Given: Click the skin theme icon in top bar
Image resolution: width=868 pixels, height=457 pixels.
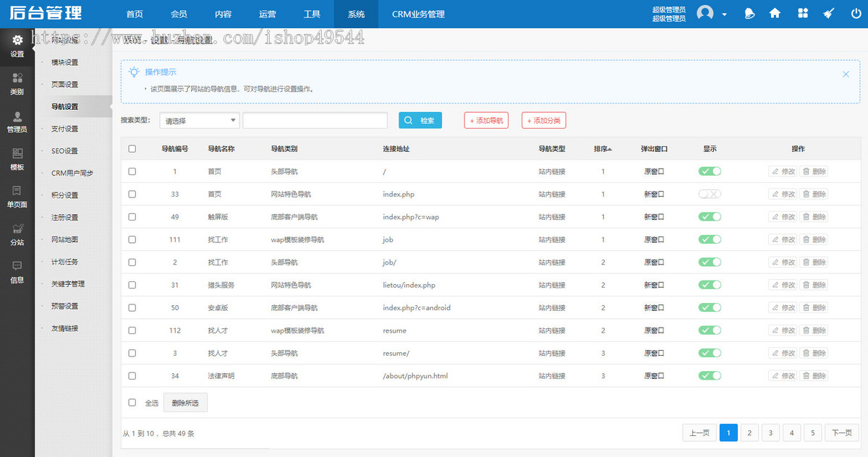Looking at the screenshot, I should (x=749, y=13).
